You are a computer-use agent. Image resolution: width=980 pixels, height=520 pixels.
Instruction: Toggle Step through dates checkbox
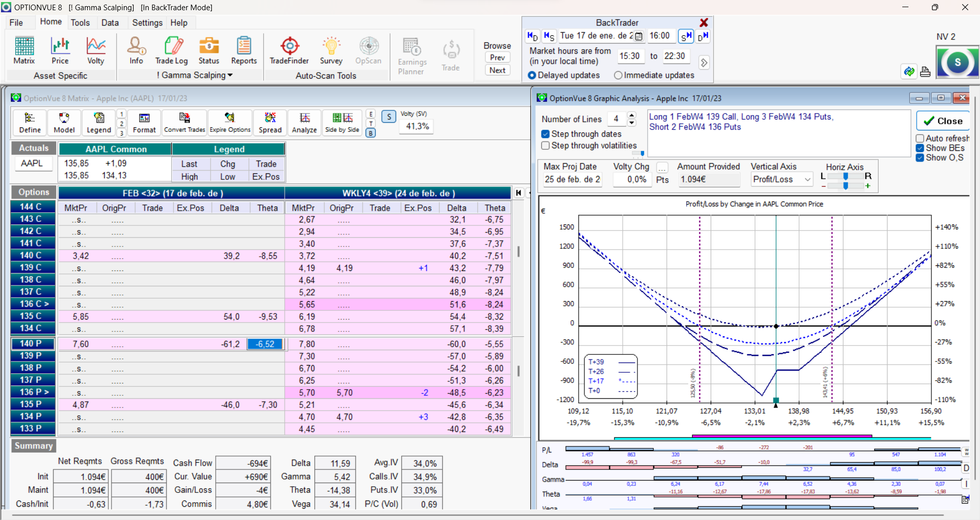point(545,134)
